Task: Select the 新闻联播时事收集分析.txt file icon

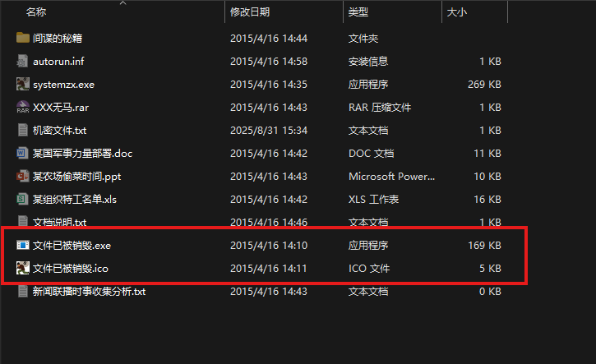Action: click(23, 291)
